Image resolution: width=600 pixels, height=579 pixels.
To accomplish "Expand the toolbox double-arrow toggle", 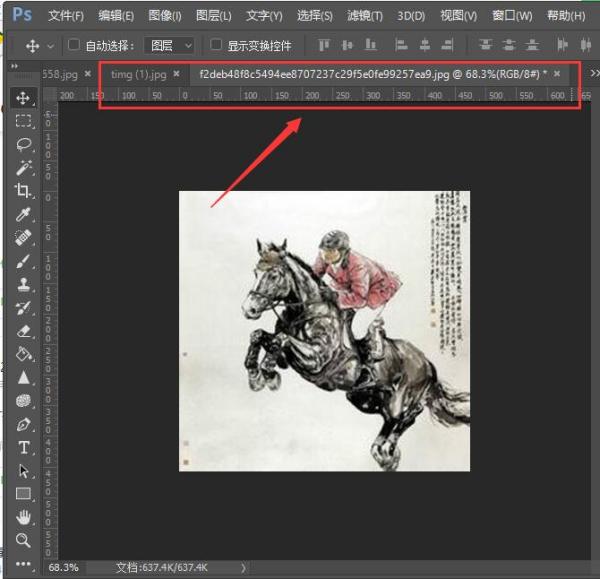I will click(x=15, y=66).
